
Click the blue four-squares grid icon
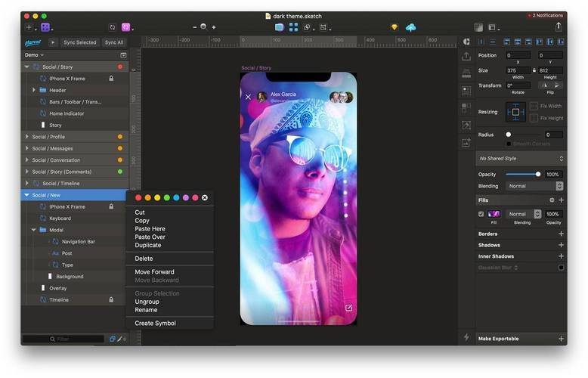[293, 27]
